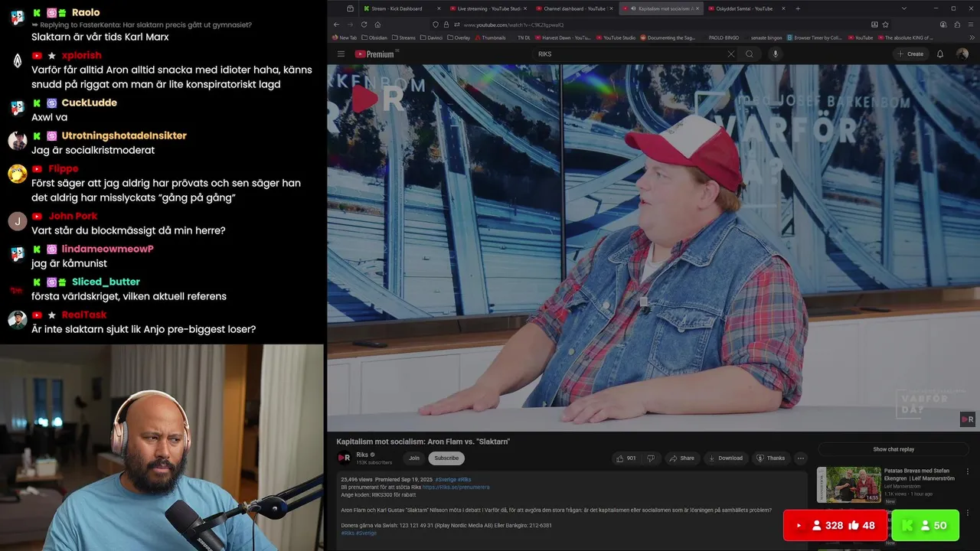This screenshot has width=980, height=551.
Task: Open the Davinci bookmark folder
Action: 431,37
